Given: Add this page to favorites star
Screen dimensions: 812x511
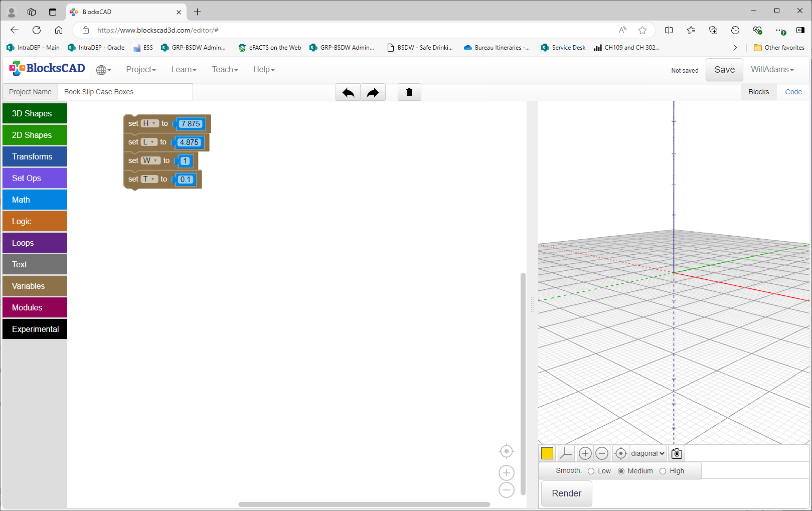Looking at the screenshot, I should (642, 30).
